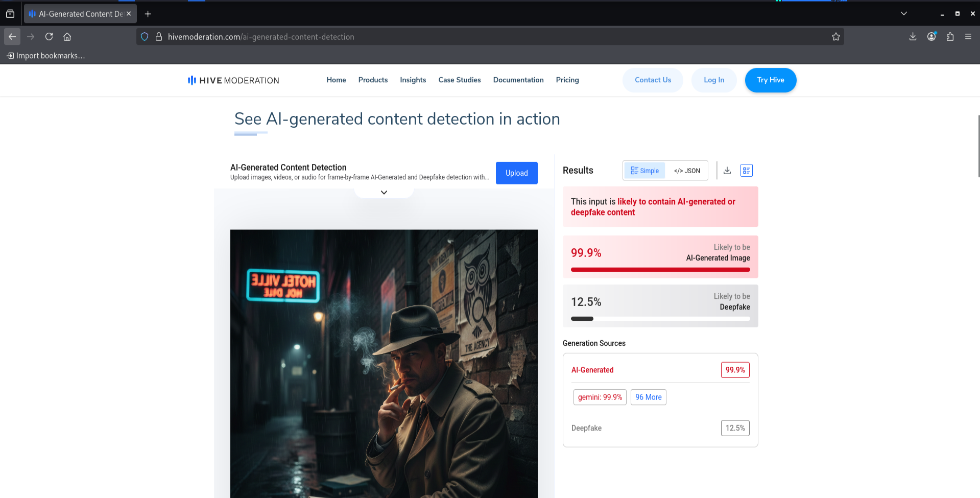Open the list all tabs dropdown

pyautogui.click(x=904, y=14)
